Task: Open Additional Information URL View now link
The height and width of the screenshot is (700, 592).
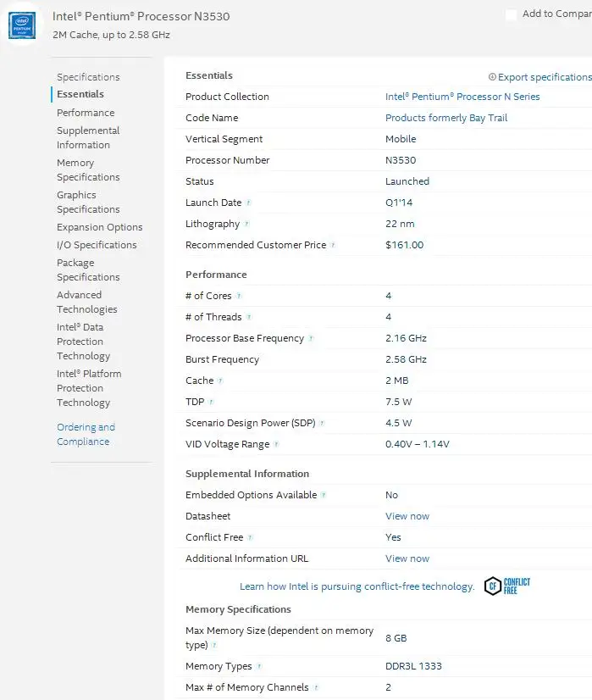Action: pyautogui.click(x=407, y=558)
